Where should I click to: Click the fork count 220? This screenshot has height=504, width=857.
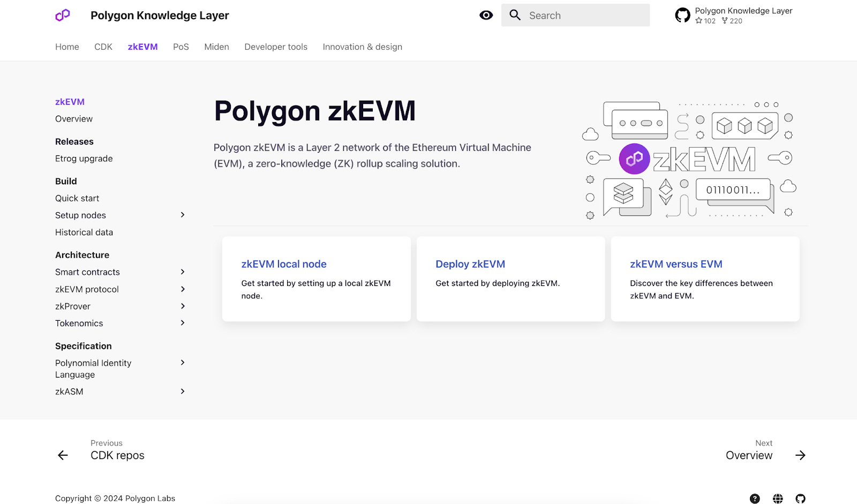732,21
